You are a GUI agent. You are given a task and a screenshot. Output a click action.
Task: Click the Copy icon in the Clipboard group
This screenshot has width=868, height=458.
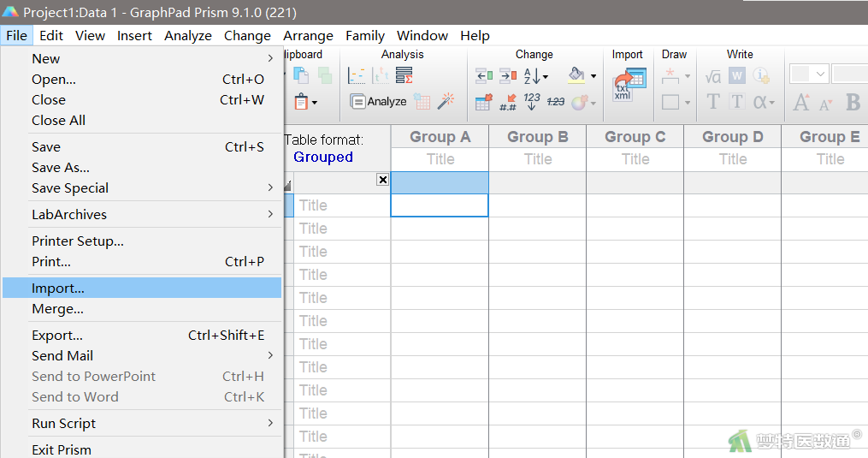pyautogui.click(x=300, y=75)
